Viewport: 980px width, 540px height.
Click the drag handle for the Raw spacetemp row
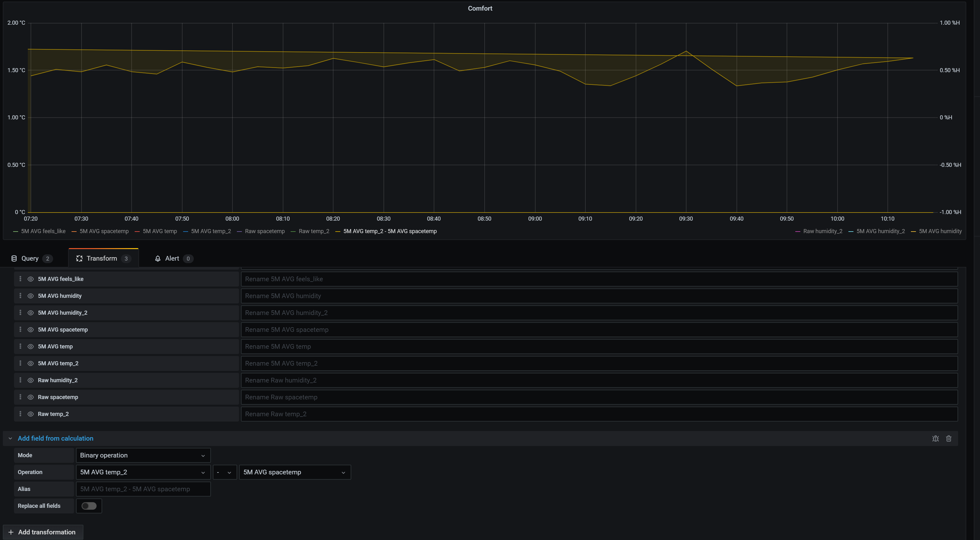(x=21, y=397)
